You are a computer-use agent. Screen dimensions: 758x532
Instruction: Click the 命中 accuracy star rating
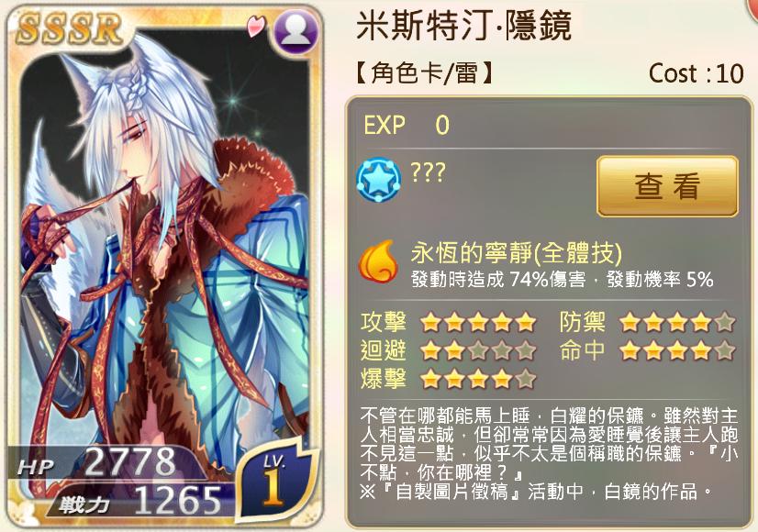click(677, 349)
